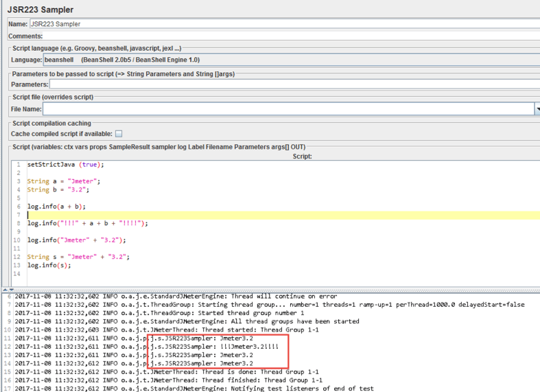Screen dimensions: 540x392
Task: Click the Parameters input field
Action: 294,84
